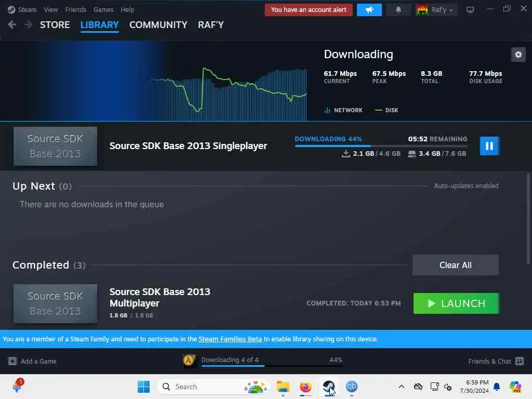Click Auto-updates enabled text

coord(466,186)
